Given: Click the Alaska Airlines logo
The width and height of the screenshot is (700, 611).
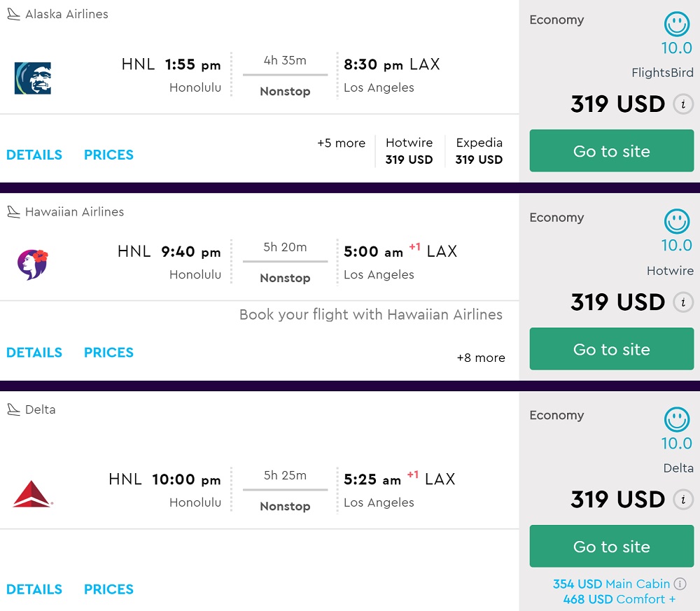Looking at the screenshot, I should click(x=33, y=78).
